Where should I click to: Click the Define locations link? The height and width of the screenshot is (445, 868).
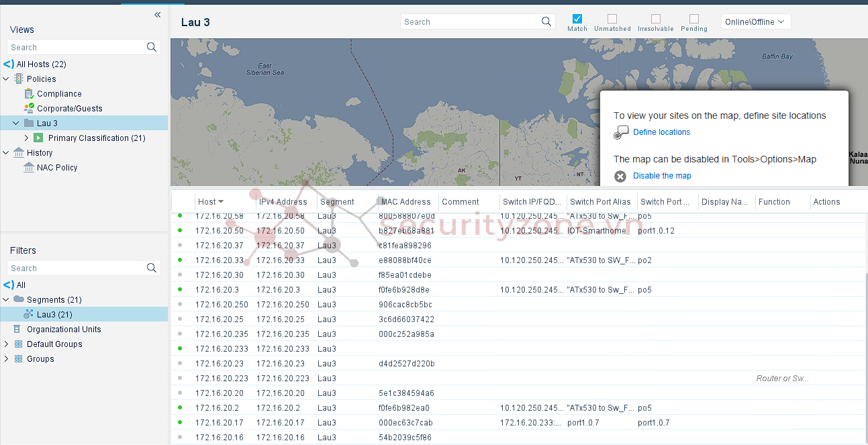coord(661,132)
